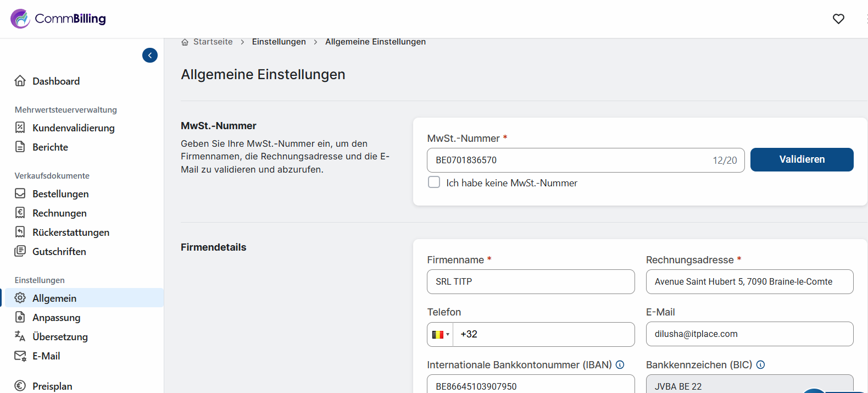Select Anpassung in settings menu
This screenshot has width=868, height=393.
[56, 318]
